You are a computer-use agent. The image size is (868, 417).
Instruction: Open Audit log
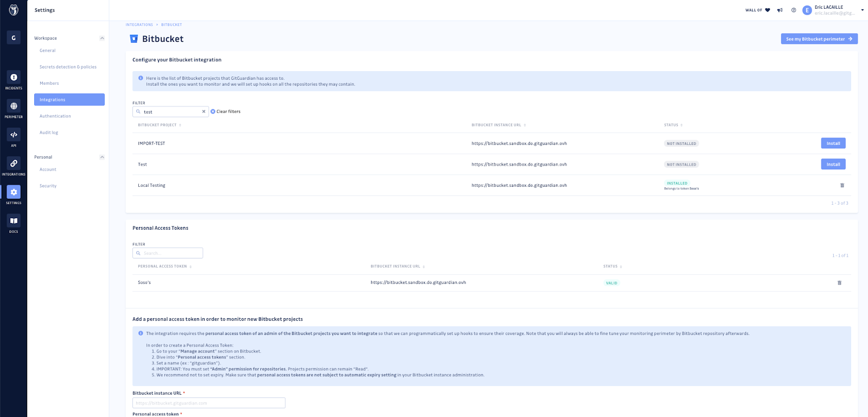tap(49, 132)
